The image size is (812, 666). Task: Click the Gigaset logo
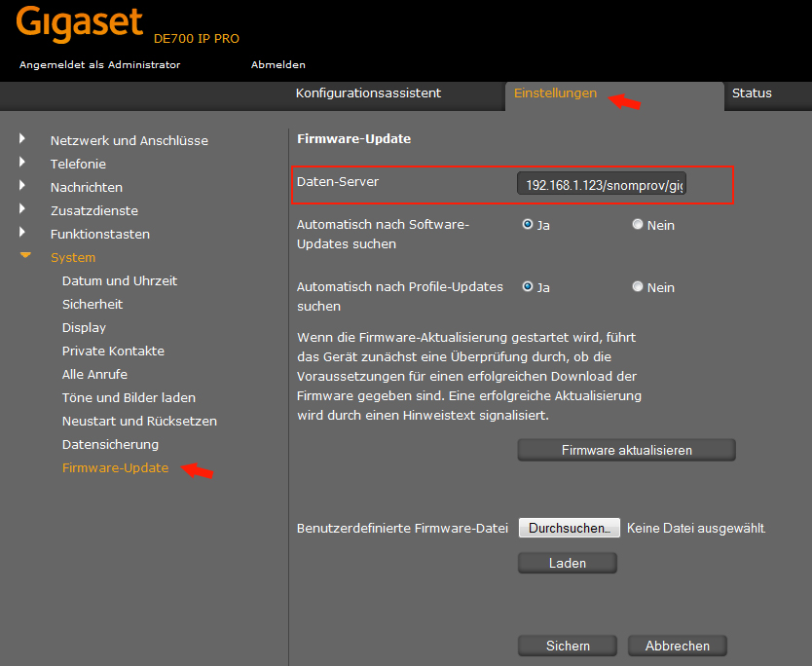tap(80, 24)
